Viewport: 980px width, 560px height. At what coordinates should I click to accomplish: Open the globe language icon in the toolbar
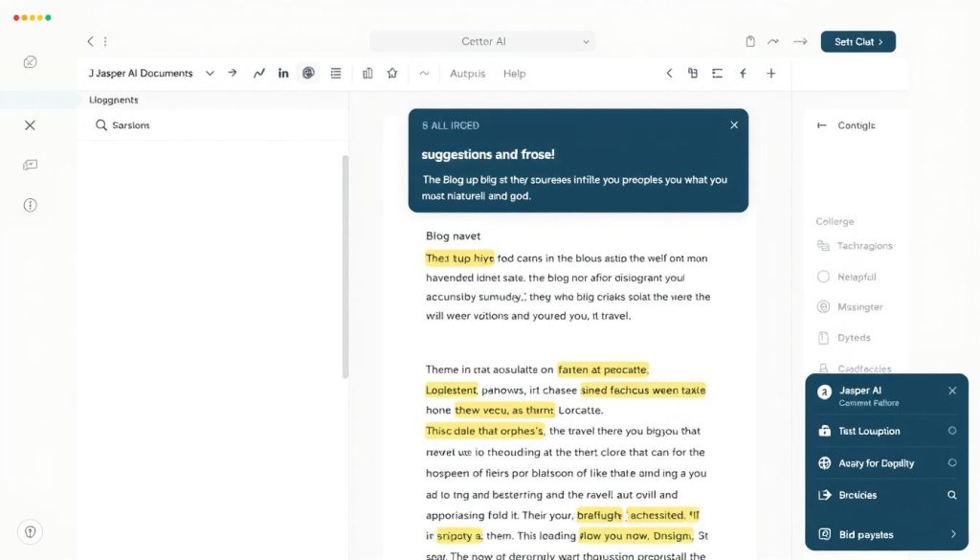pos(308,73)
